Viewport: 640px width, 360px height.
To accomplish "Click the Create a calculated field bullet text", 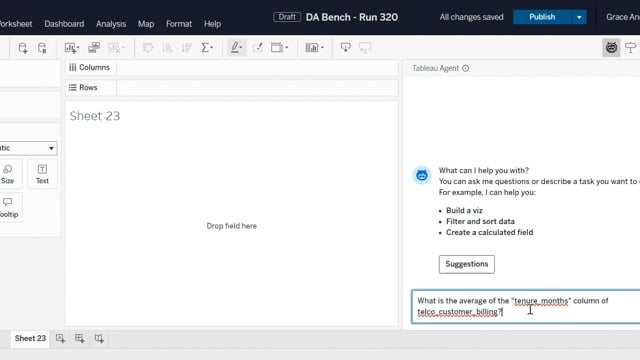I will coord(489,232).
